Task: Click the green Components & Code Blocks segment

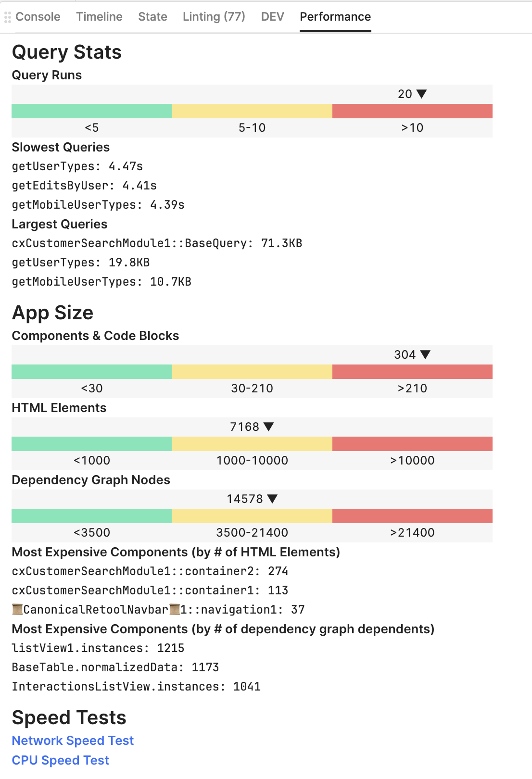Action: point(91,372)
